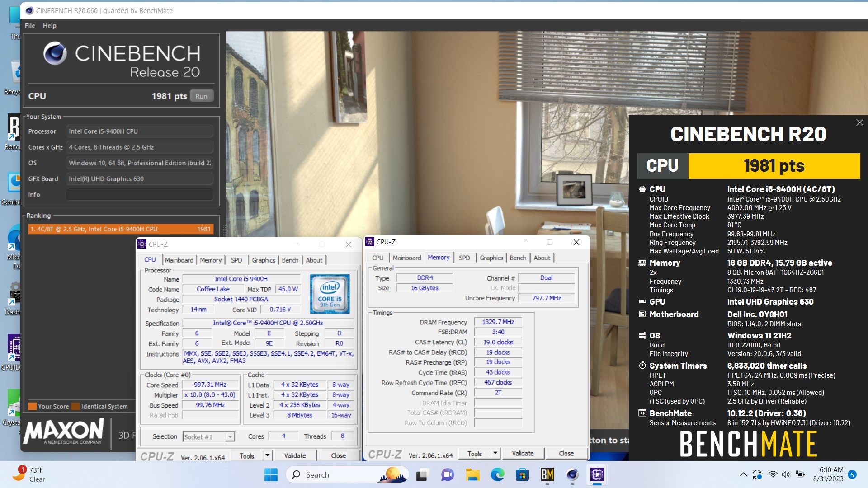The height and width of the screenshot is (488, 868).
Task: Click Close button in left CPU-Z
Action: click(338, 456)
